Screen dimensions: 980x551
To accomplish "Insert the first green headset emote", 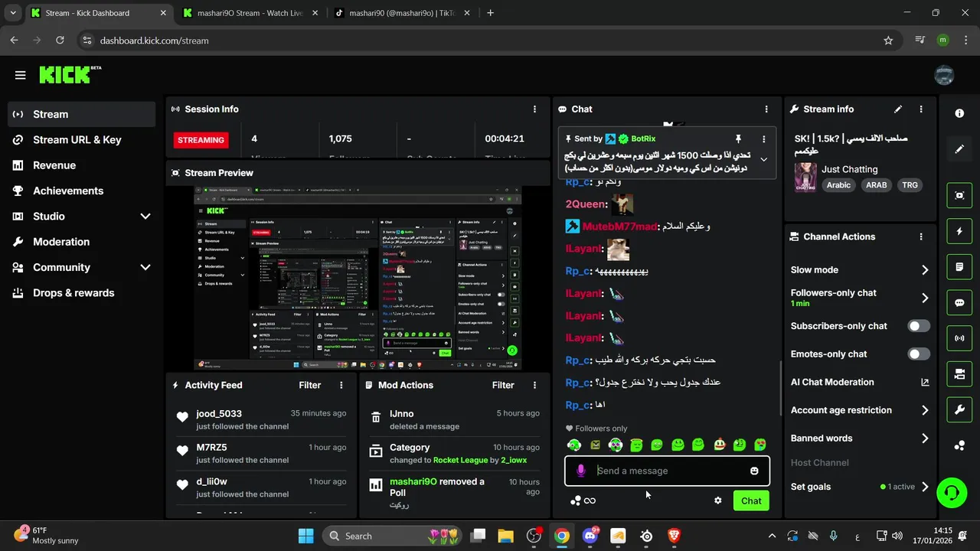I will coord(574,445).
